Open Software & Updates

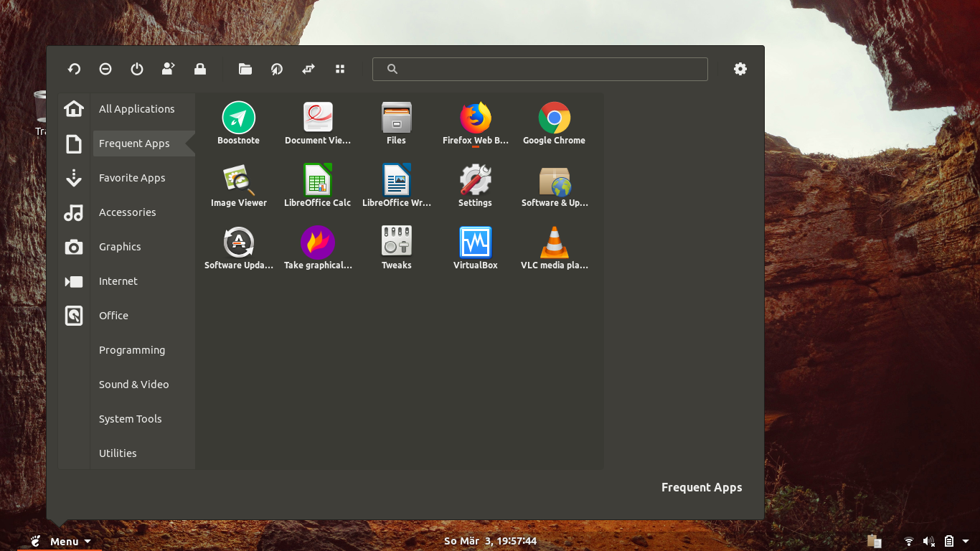555,187
